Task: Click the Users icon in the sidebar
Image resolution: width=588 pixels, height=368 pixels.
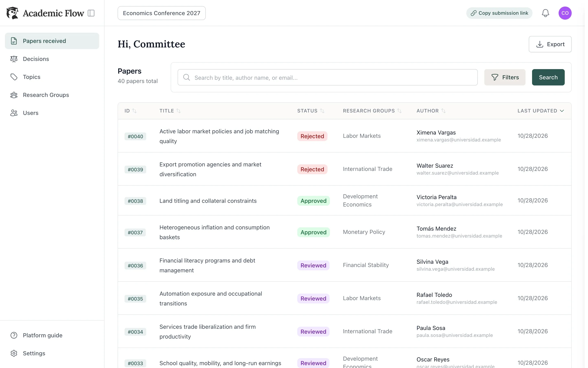Action: (14, 113)
